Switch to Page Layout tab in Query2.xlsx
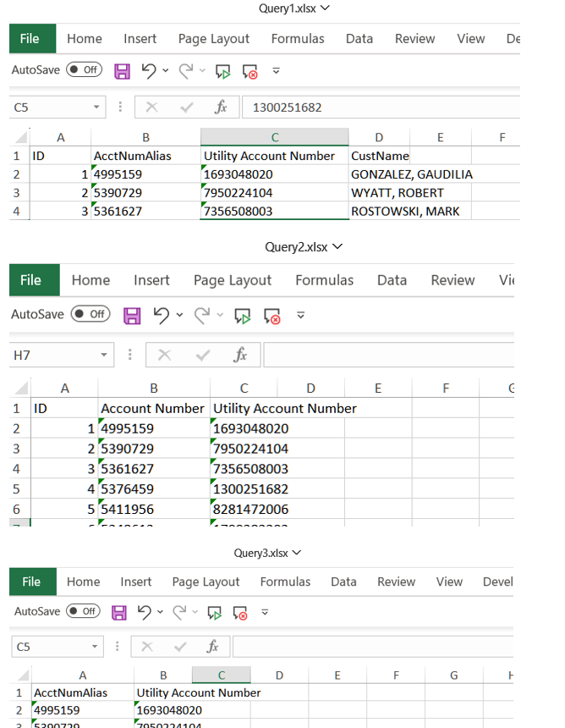Viewport: 565px width, 728px height. [x=233, y=280]
